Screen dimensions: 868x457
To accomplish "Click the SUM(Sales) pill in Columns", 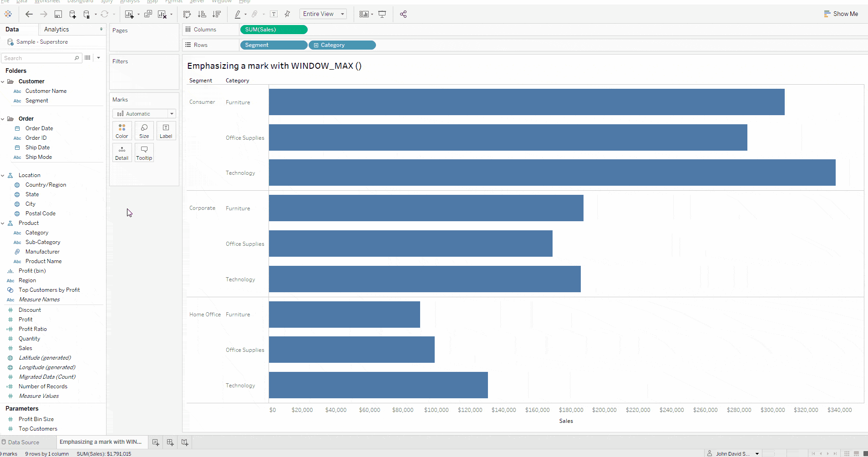I will point(274,30).
